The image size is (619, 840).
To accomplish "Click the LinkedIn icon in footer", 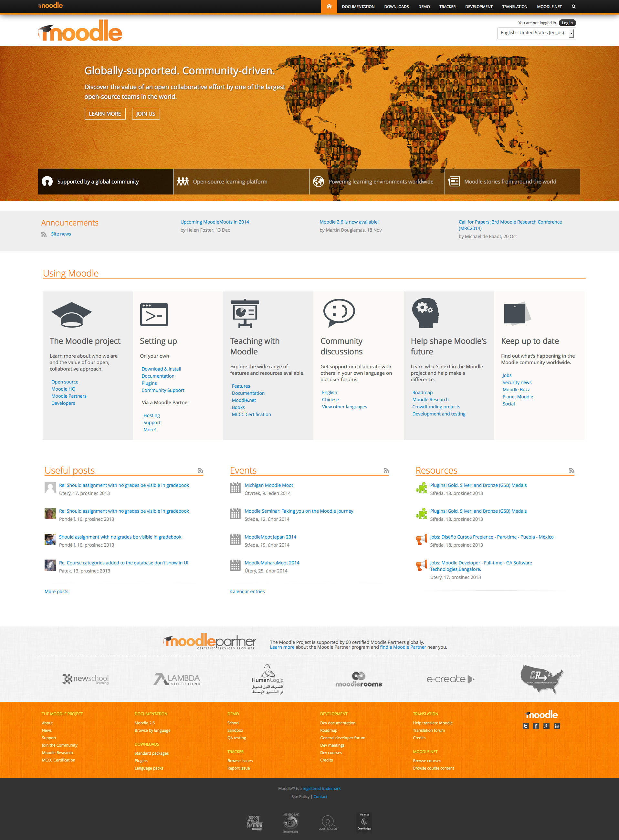I will pos(557,726).
